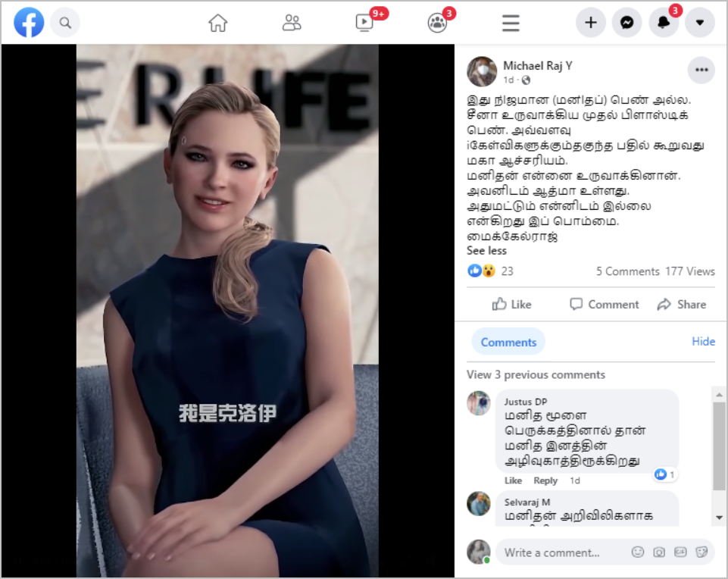Open the 23 reactions count
The height and width of the screenshot is (579, 728).
pos(508,271)
